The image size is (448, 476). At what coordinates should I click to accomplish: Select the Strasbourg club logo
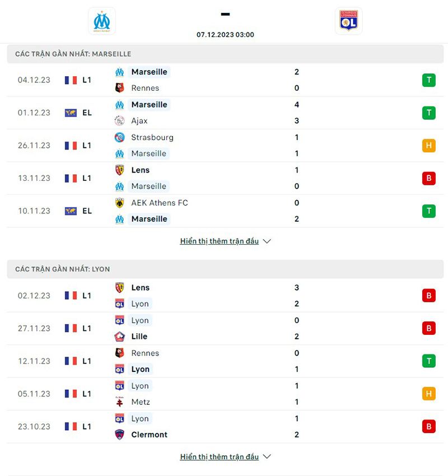tap(120, 137)
